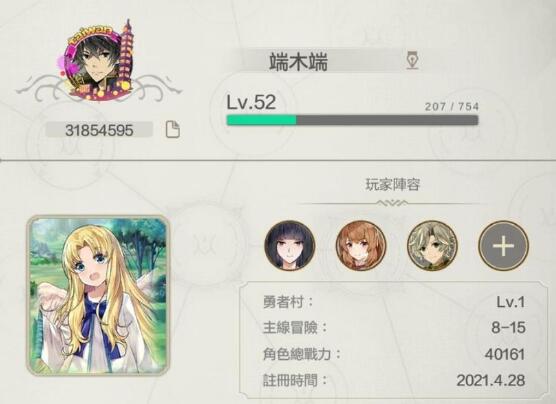Click the green experience progress bar
Screen dimensions: 556x404
click(352, 120)
